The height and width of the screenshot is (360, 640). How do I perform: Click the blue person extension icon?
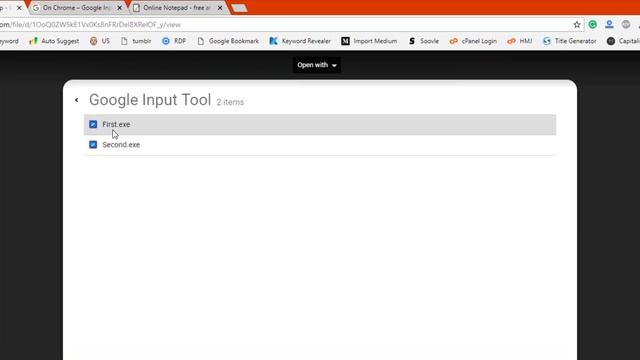[609, 25]
